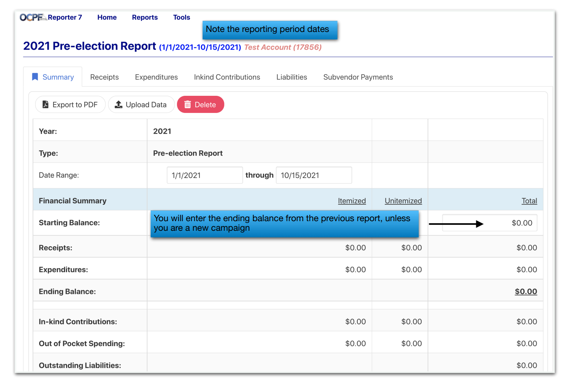Go to the Liabilities tab
The height and width of the screenshot is (392, 571).
292,77
